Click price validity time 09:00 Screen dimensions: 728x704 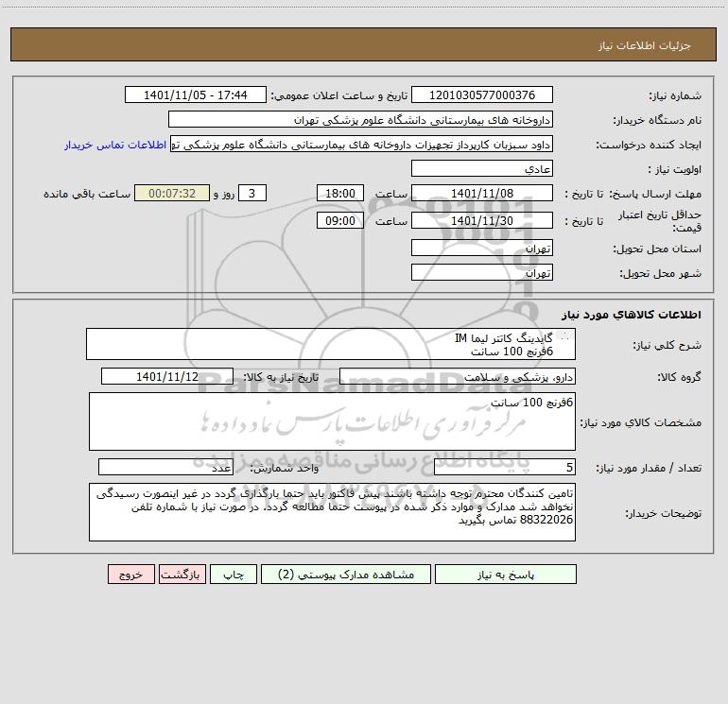(x=339, y=220)
